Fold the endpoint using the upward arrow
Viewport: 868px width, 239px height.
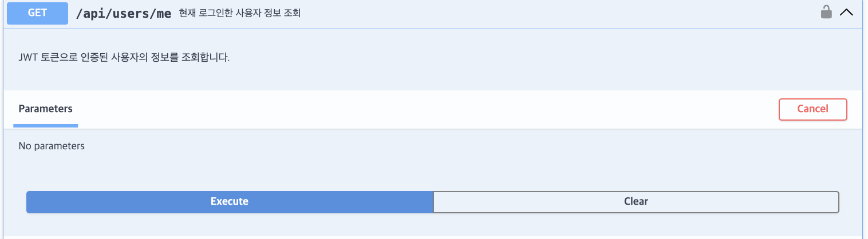846,13
